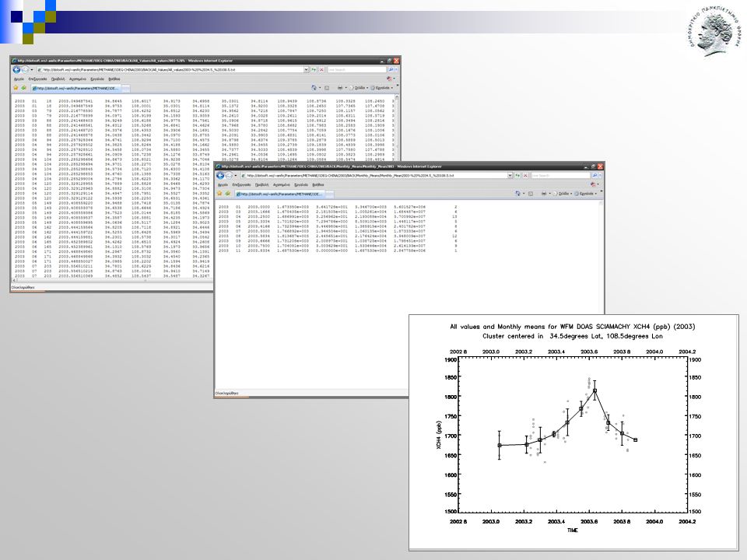The height and width of the screenshot is (560, 747).
Task: Click the IE logo in the Monthly_Means title bar
Action: (218, 166)
